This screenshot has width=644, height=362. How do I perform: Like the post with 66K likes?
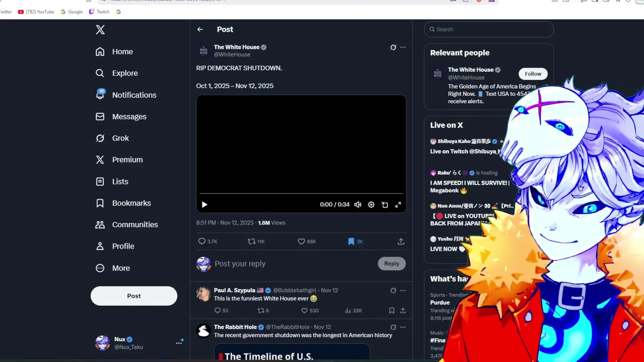pos(306,242)
